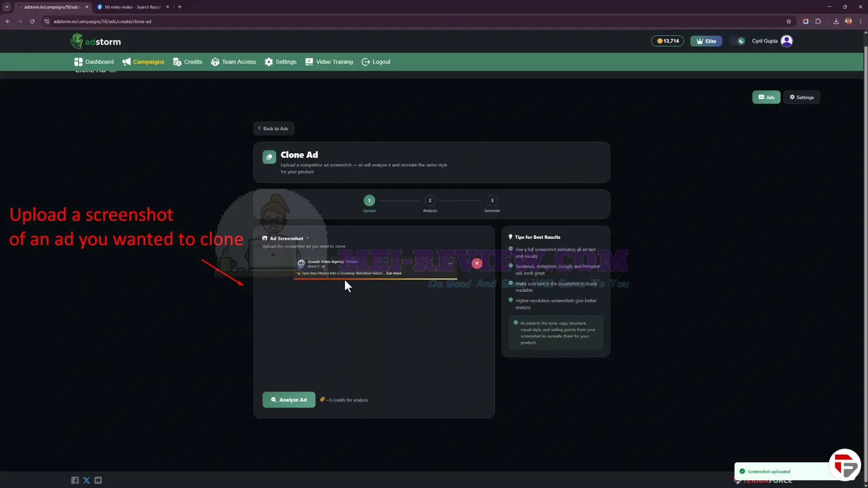Open Cyril Gupta profile avatar
This screenshot has height=488, width=868.
pos(787,41)
